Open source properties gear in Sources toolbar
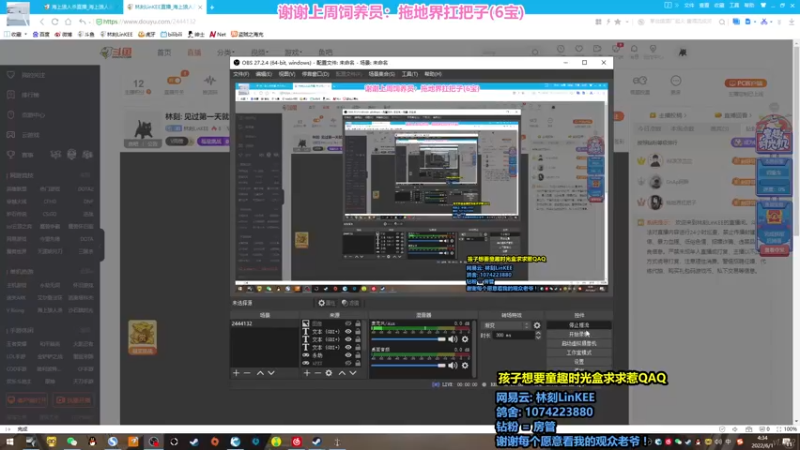Image resolution: width=800 pixels, height=450 pixels. (329, 373)
